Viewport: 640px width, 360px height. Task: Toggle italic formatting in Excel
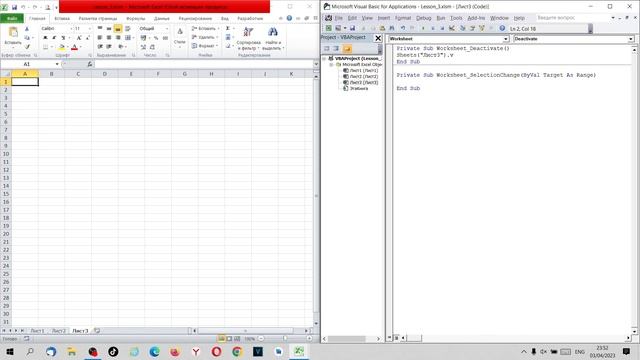(x=54, y=38)
